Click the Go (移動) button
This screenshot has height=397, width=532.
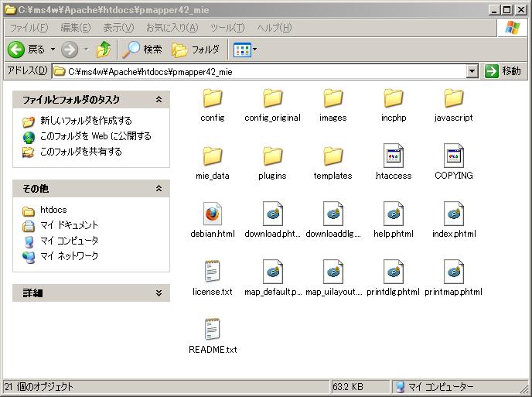(x=503, y=71)
